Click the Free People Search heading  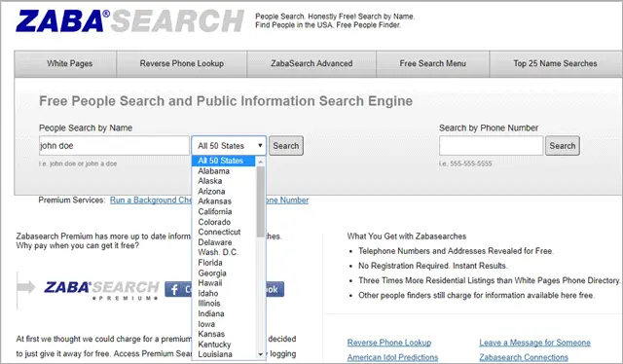click(x=226, y=101)
